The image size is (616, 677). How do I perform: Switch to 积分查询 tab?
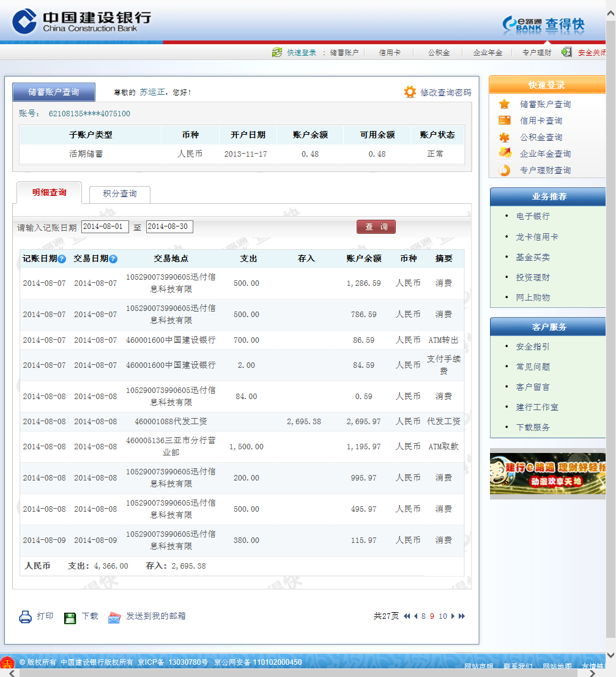coord(119,194)
